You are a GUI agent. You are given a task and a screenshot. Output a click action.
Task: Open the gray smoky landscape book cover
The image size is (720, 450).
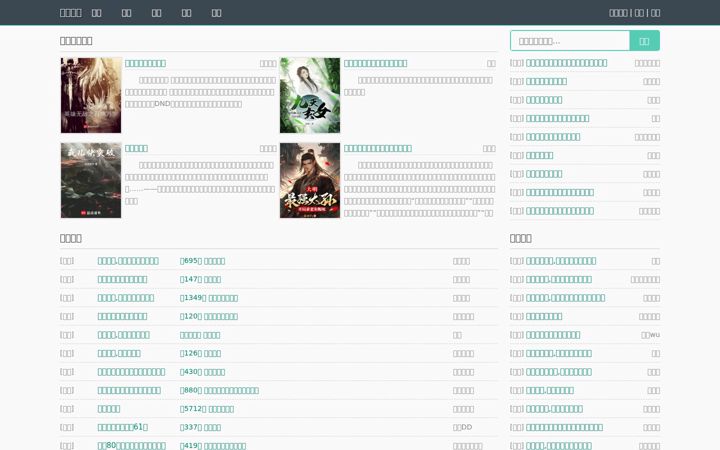[x=91, y=180]
